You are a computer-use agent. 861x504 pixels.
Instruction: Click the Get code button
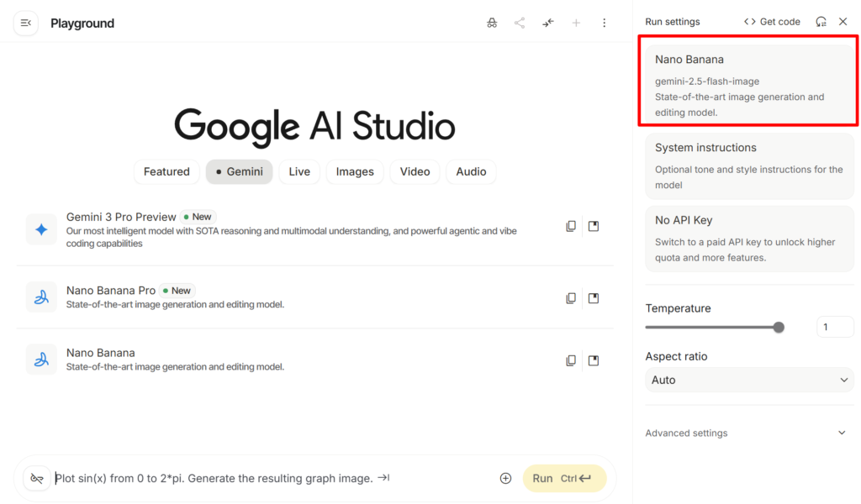point(772,22)
